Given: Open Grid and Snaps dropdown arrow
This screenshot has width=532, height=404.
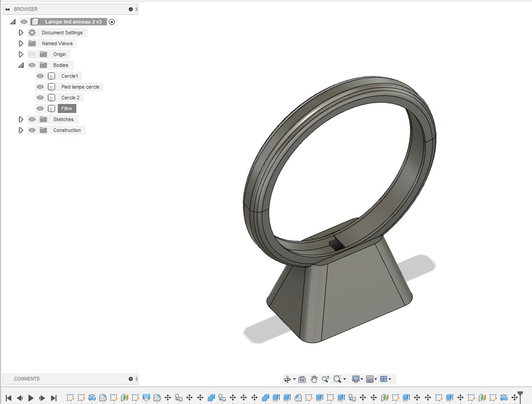Looking at the screenshot, I should 376,379.
